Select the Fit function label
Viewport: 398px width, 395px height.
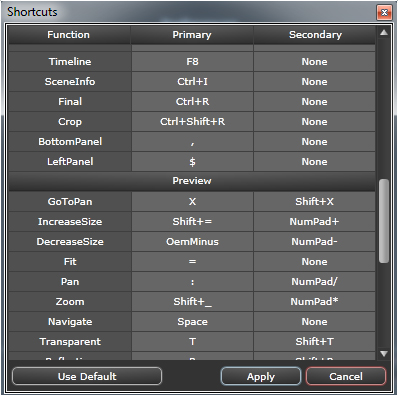pyautogui.click(x=70, y=262)
